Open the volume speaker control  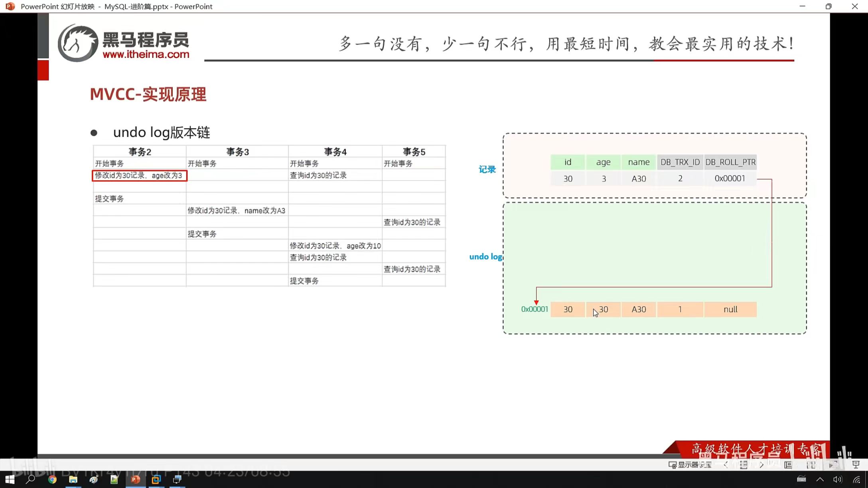point(838,480)
